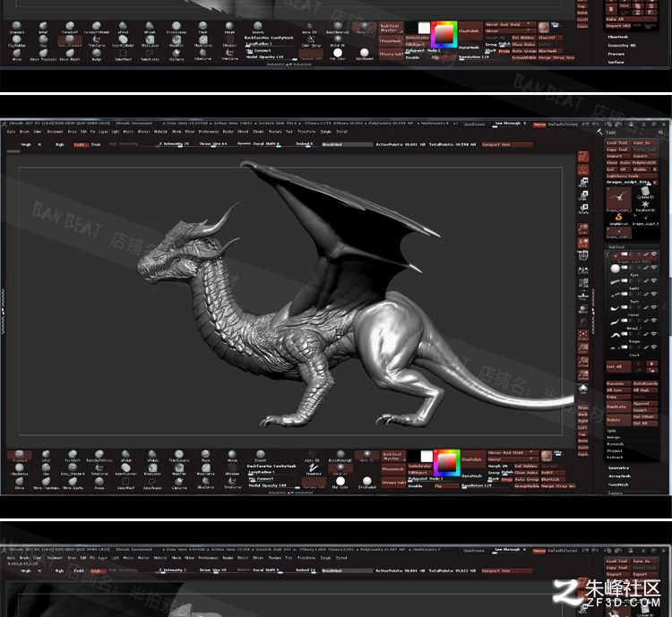Click the L.Sym icon on the right shelf
The width and height of the screenshot is (672, 617).
(583, 270)
